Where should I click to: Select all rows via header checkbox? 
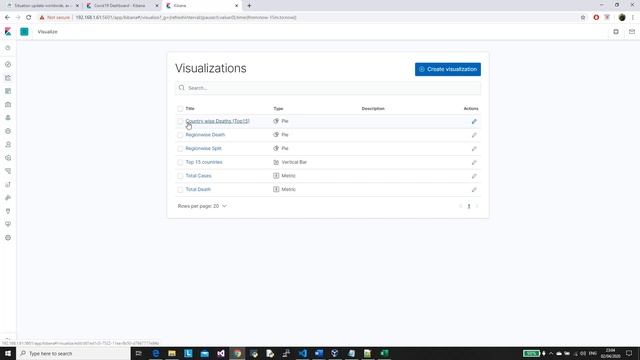click(180, 109)
